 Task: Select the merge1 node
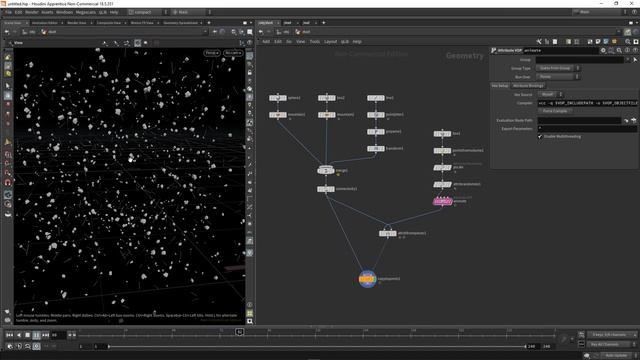pyautogui.click(x=326, y=170)
